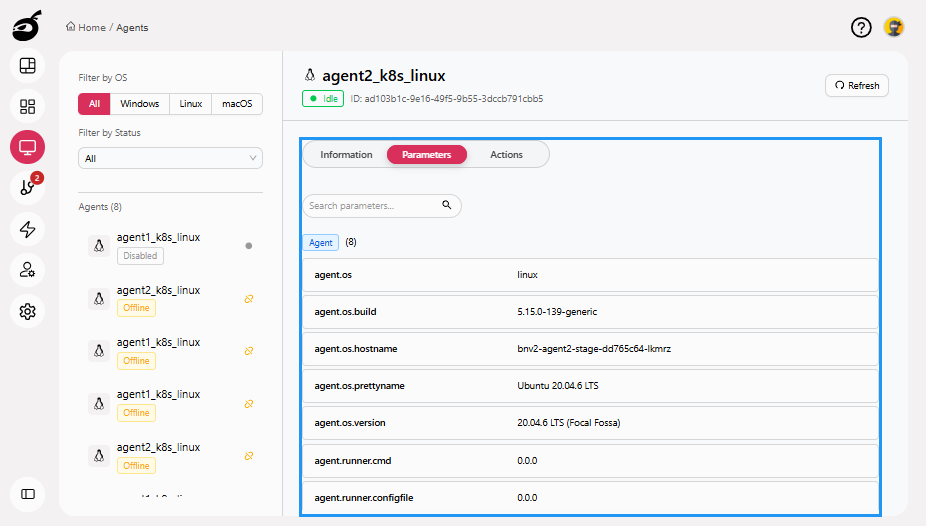Viewport: 926px width, 526px height.
Task: Click the agent ID text ad103b1c-9e16
Action: (447, 99)
